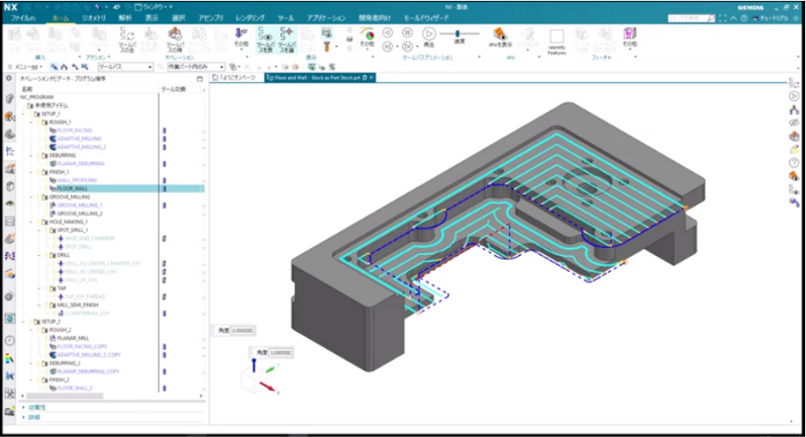Collapse the DEBURRING group node

click(31, 155)
